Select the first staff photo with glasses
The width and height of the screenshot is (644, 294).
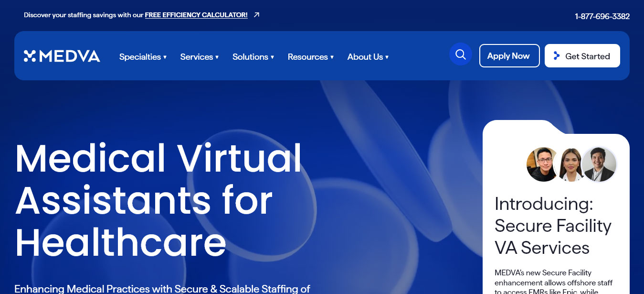point(543,164)
